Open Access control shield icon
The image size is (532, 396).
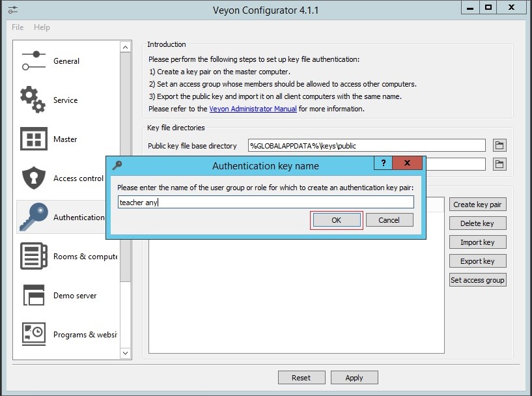[34, 178]
